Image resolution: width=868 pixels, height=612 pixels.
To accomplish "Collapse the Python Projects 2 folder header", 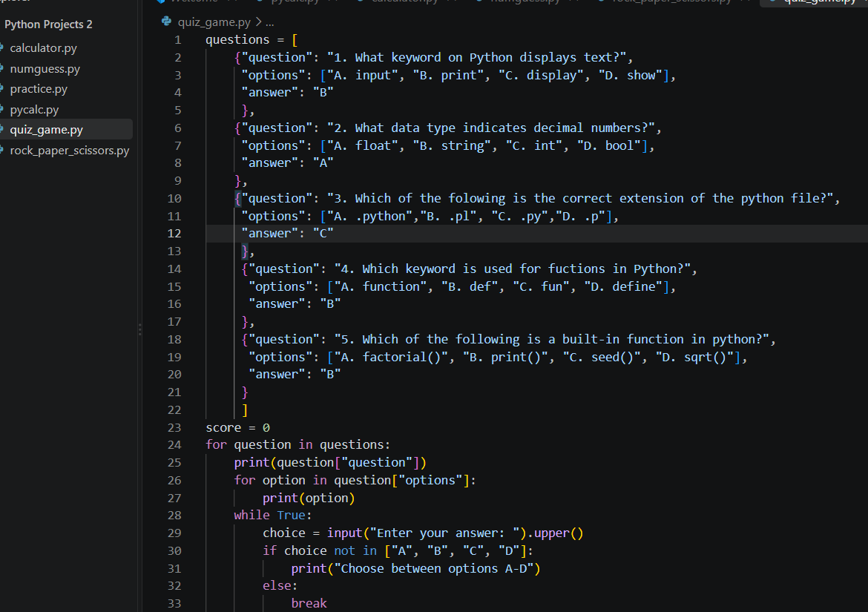I will (49, 24).
